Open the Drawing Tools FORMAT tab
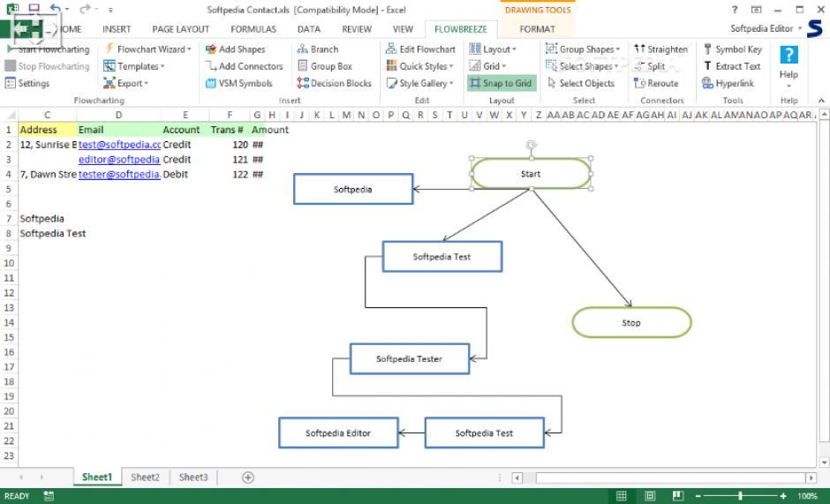 pyautogui.click(x=537, y=29)
